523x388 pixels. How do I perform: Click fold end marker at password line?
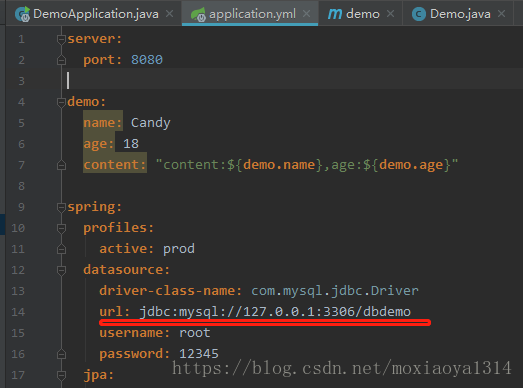(61, 354)
